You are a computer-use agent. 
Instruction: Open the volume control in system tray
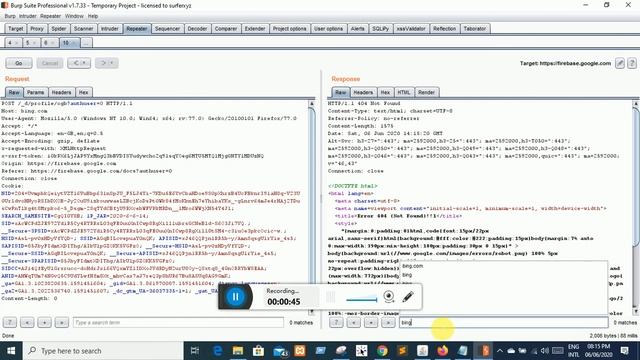coord(544,351)
